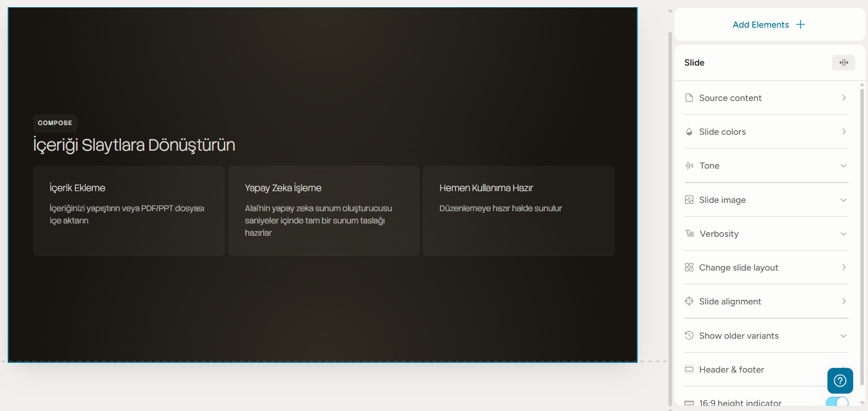
Task: Click the Add Elements button
Action: point(761,25)
